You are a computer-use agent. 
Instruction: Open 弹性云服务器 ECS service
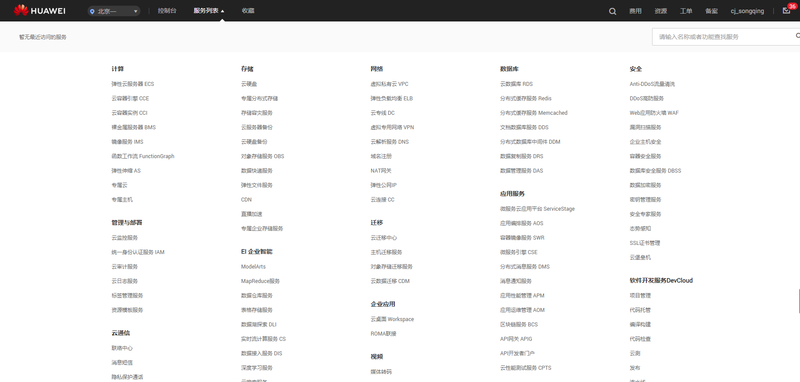133,84
